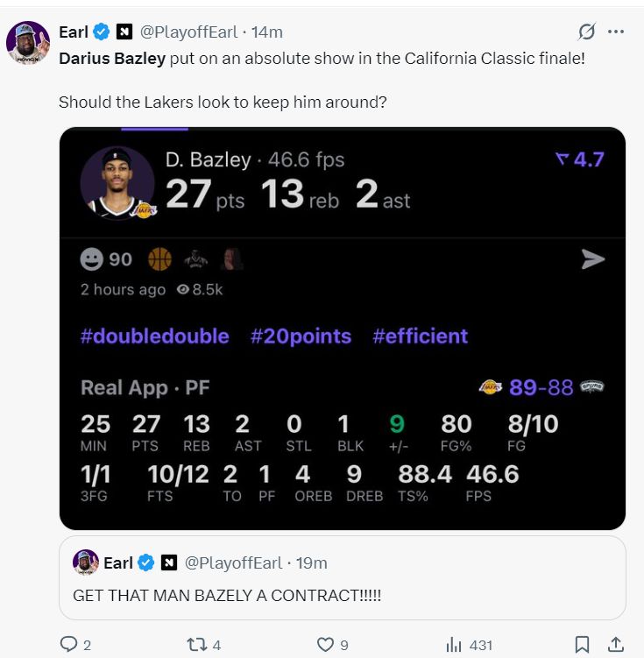Click the smiley reaction with 90
The width and height of the screenshot is (644, 658).
pyautogui.click(x=106, y=259)
